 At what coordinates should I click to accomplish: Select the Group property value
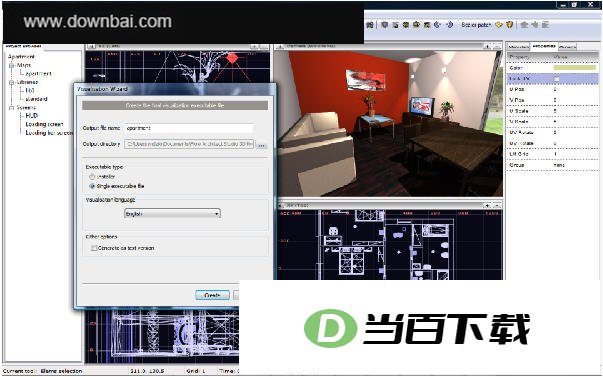click(560, 165)
